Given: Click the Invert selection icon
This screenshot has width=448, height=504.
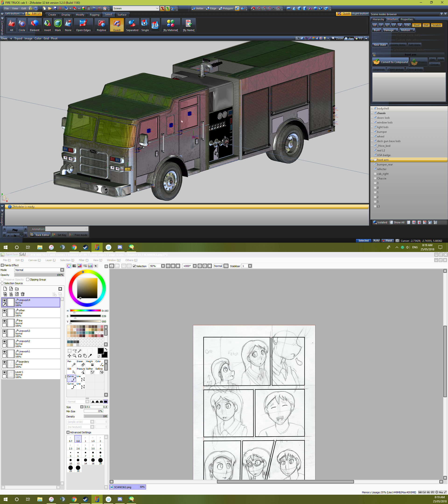Looking at the screenshot, I should point(47,25).
